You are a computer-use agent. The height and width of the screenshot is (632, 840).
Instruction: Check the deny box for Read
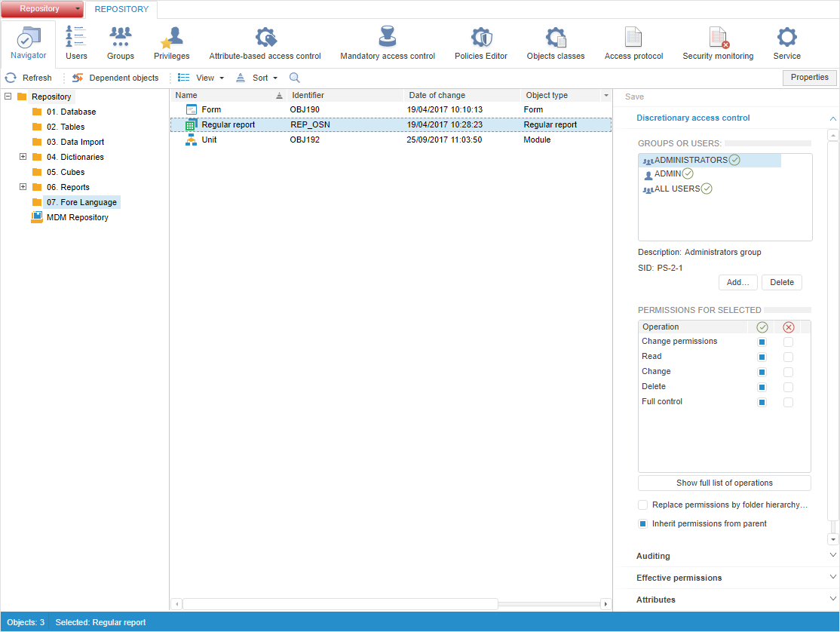[788, 357]
